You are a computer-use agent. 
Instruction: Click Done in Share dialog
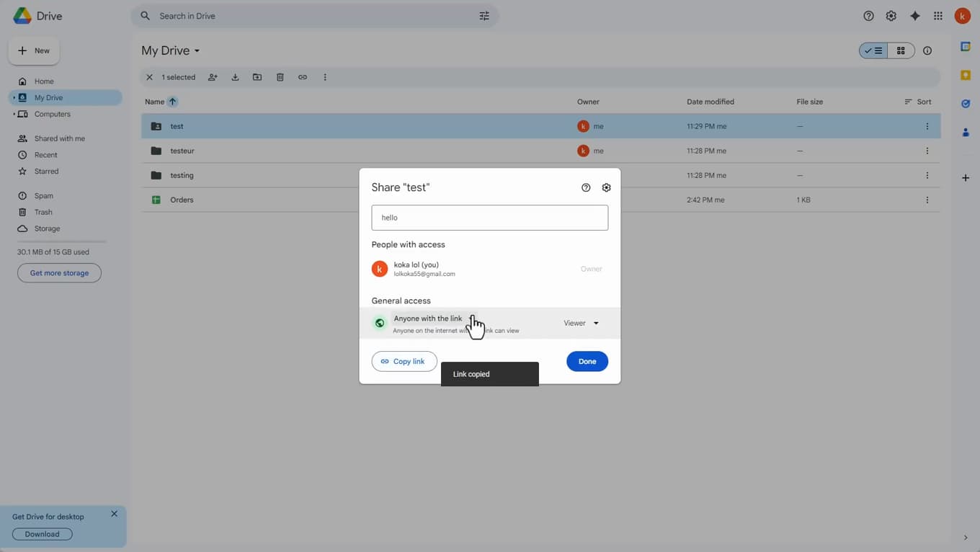[587, 361]
